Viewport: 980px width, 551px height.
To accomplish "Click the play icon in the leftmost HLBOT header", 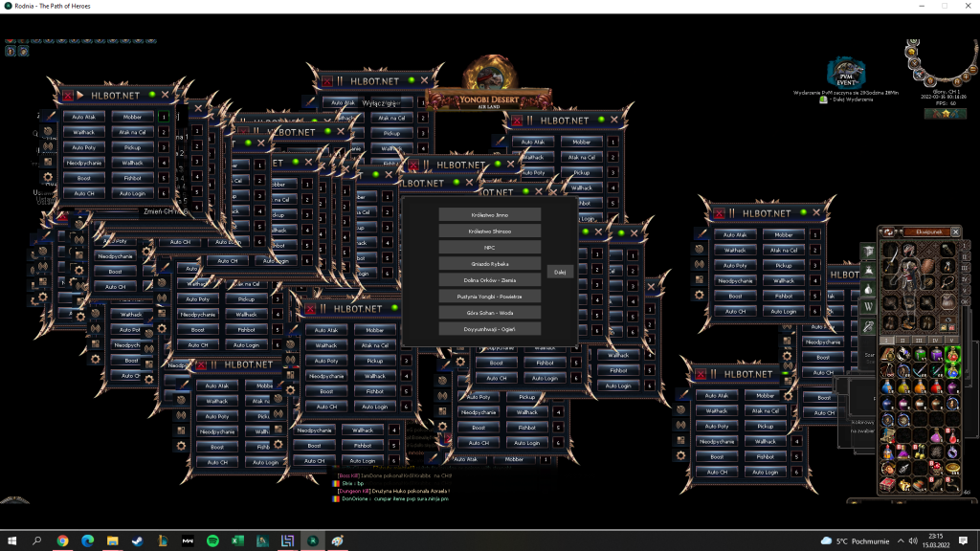I will coord(80,96).
